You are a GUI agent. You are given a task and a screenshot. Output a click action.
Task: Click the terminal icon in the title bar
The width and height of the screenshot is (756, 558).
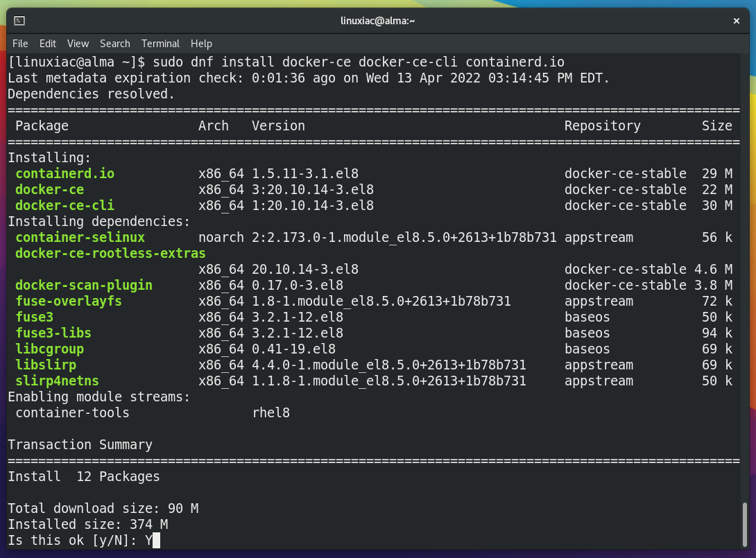[19, 21]
